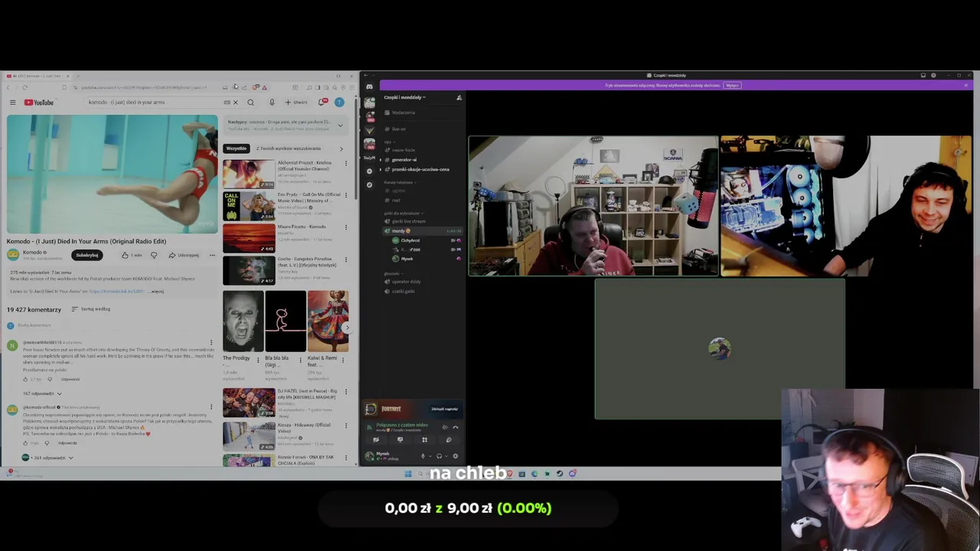The height and width of the screenshot is (551, 980).
Task: Join gierki live stream voice channel
Action: (x=422, y=221)
